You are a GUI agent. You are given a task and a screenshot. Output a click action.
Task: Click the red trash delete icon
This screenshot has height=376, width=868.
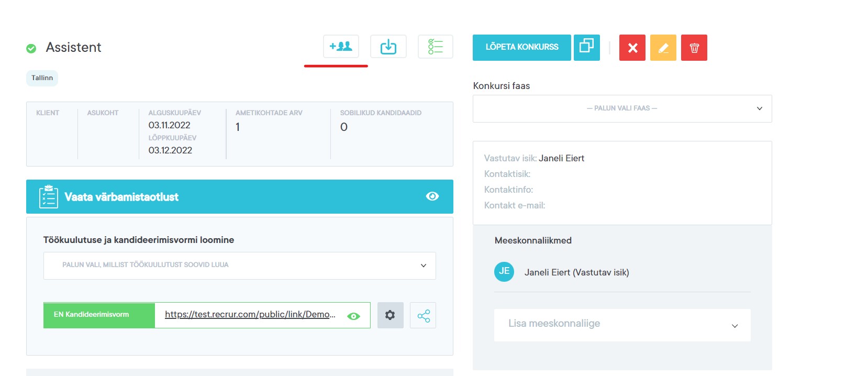click(694, 48)
